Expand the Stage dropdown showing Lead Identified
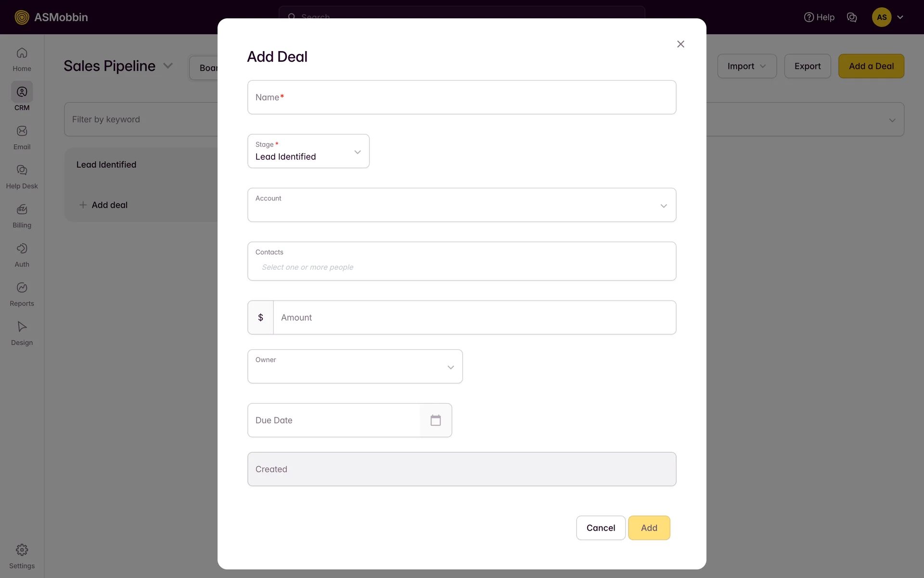Screen dimensions: 924x578 click(x=308, y=151)
